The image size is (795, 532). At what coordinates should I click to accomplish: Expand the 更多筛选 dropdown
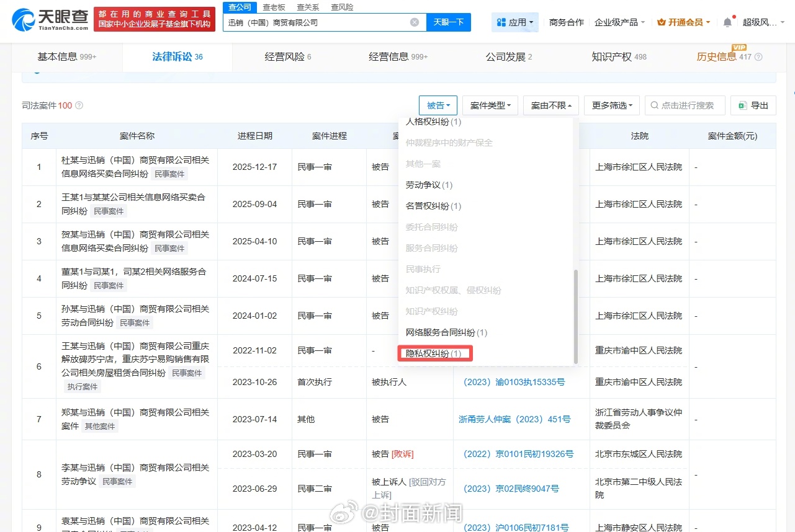click(611, 105)
